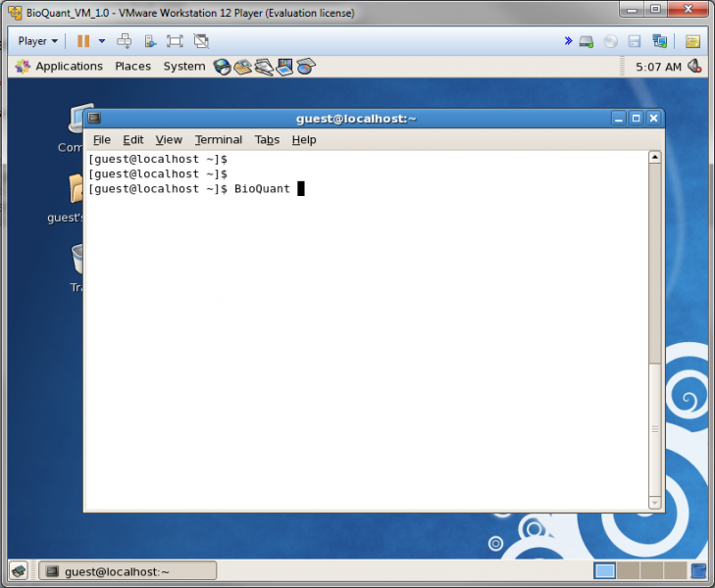
Task: Open the volume control speaker icon
Action: click(694, 67)
